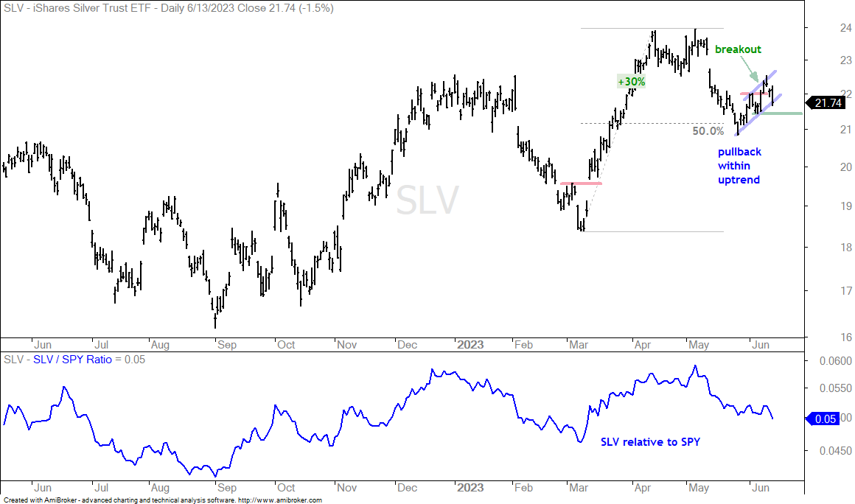Click the 24 price level on right axis
This screenshot has width=855, height=504.
click(x=845, y=28)
